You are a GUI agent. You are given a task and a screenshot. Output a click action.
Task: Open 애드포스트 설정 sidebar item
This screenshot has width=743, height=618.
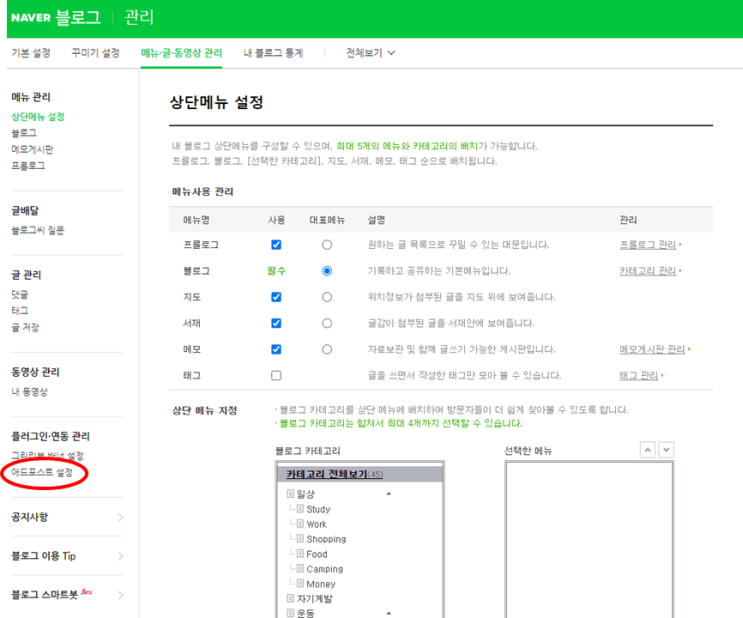[x=42, y=472]
